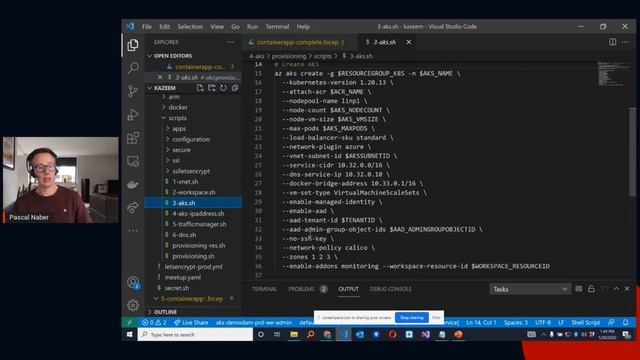
Task: Maximize the bottom panel size
Action: pyautogui.click(x=616, y=289)
